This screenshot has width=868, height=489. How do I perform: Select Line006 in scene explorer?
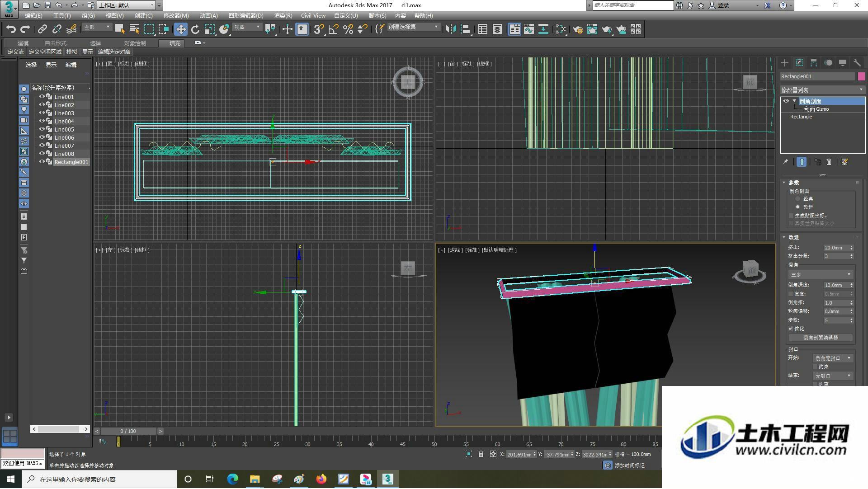click(x=64, y=137)
